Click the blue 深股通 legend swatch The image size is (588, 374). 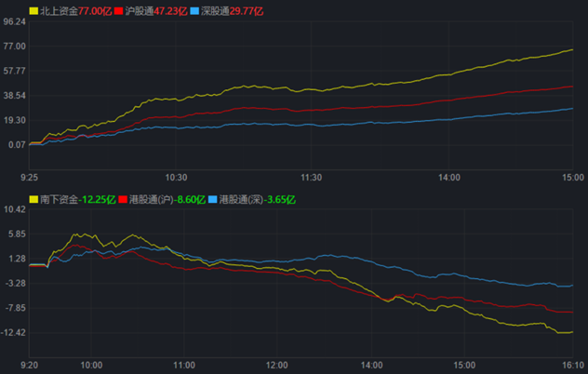point(193,11)
